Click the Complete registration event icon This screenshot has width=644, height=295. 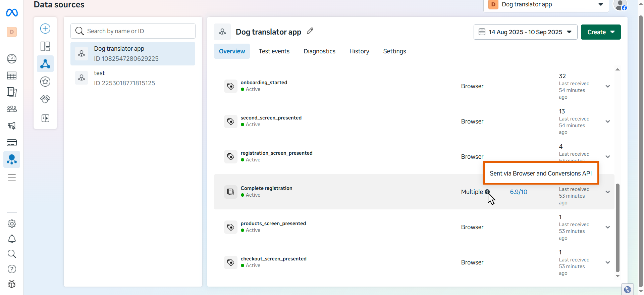click(x=231, y=192)
